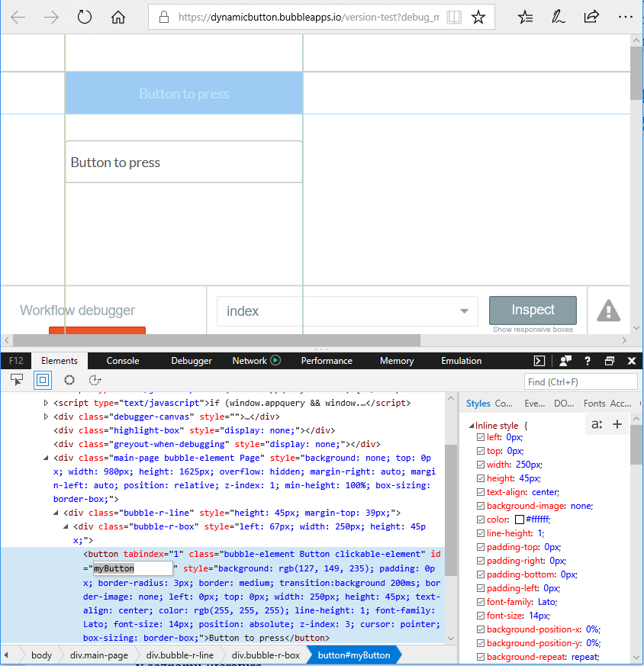Image resolution: width=644 pixels, height=666 pixels.
Task: Close the developer tools panel
Action: click(x=632, y=361)
